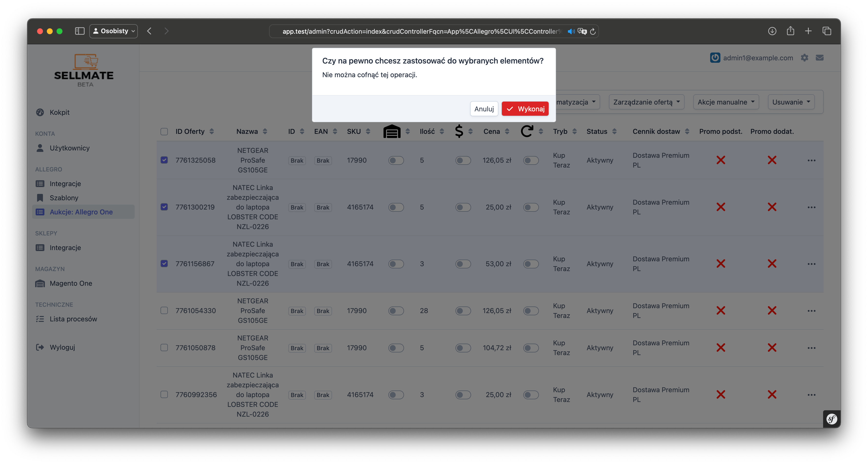Open Magento One in sidebar
The width and height of the screenshot is (868, 464).
click(71, 283)
